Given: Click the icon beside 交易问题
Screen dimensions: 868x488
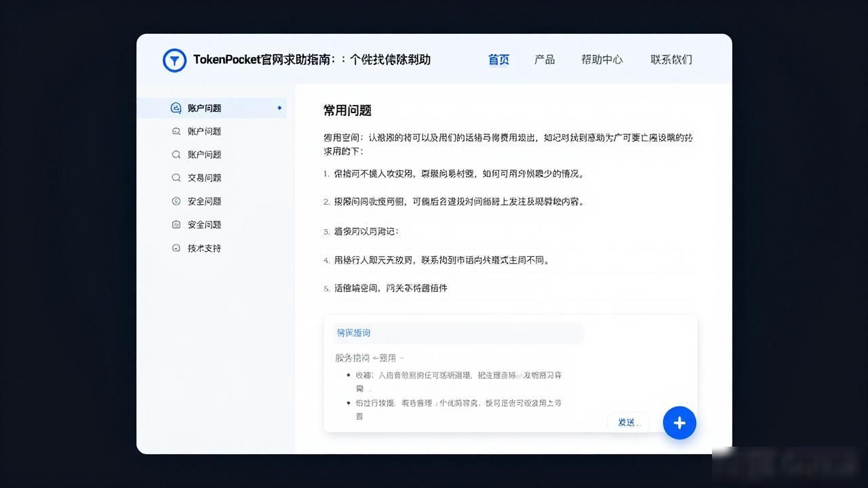Looking at the screenshot, I should pos(176,178).
